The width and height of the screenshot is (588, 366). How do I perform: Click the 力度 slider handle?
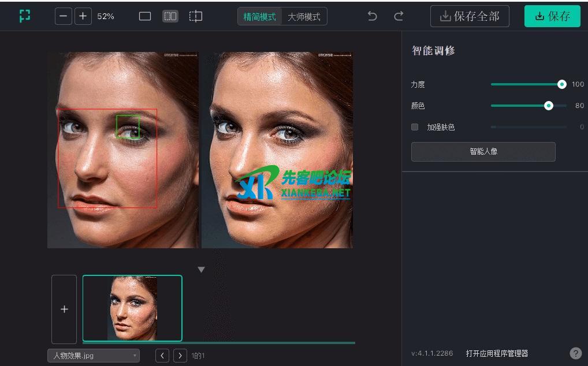(561, 84)
